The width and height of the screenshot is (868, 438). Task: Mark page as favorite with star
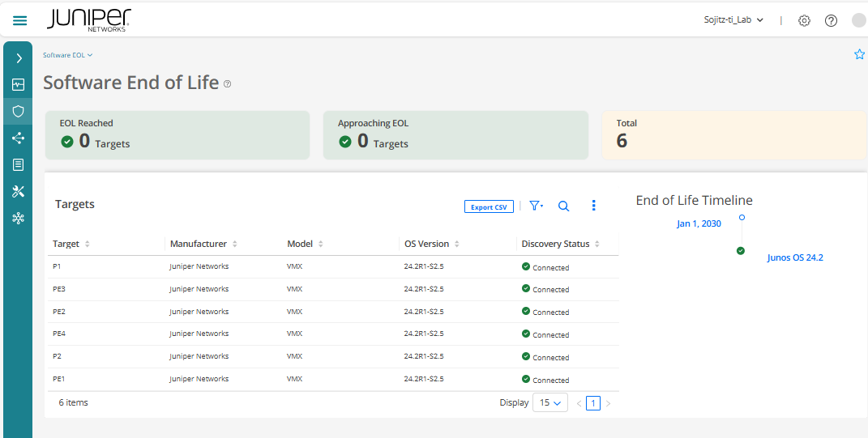(859, 54)
